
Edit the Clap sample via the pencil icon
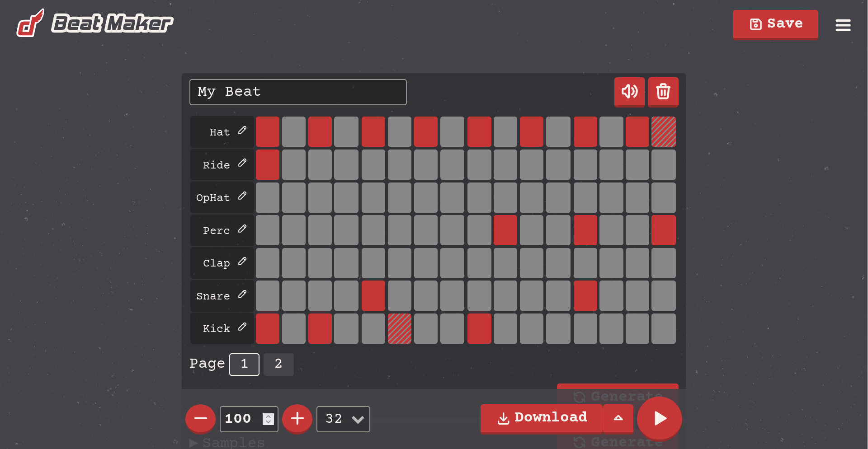click(x=243, y=262)
